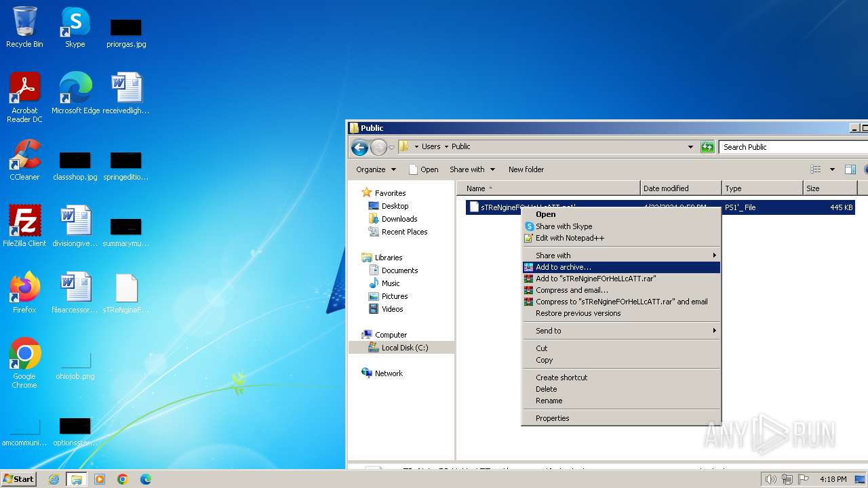Choose Edit with Notepad++
The height and width of the screenshot is (488, 868).
pyautogui.click(x=620, y=238)
